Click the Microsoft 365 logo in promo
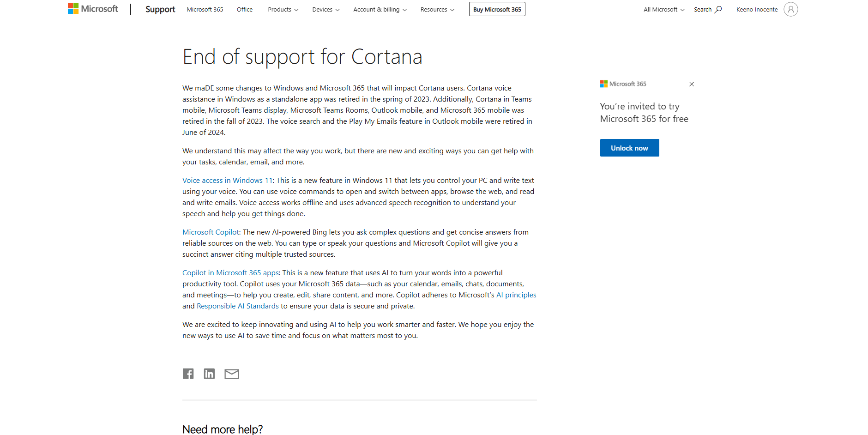Viewport: 868px width, 435px height. point(623,84)
